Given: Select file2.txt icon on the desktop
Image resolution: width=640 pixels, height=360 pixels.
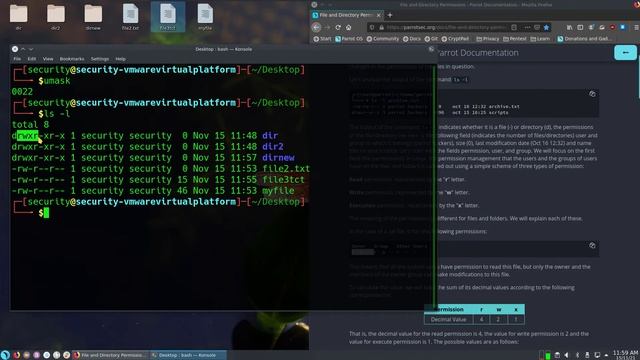Looking at the screenshot, I should tap(130, 16).
